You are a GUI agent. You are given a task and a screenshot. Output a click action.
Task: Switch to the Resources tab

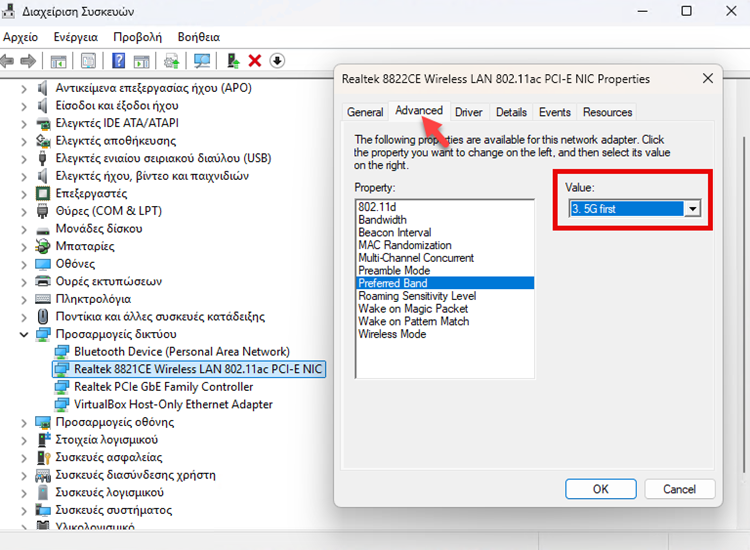pos(607,112)
